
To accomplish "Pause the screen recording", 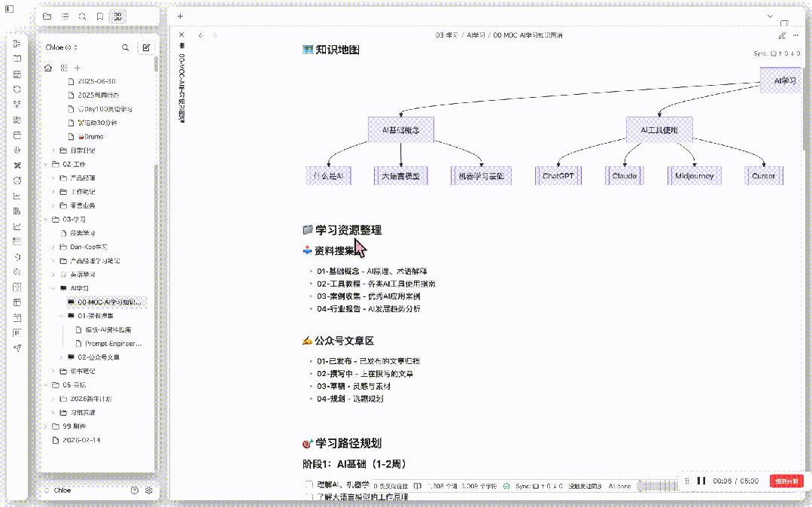I will 701,481.
